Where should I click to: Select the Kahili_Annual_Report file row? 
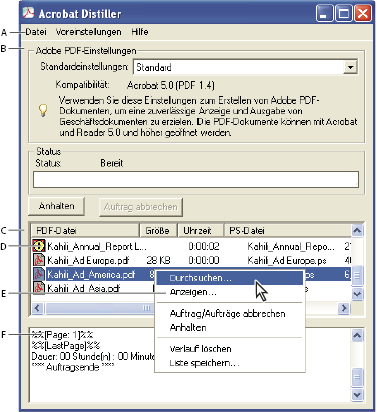191,246
